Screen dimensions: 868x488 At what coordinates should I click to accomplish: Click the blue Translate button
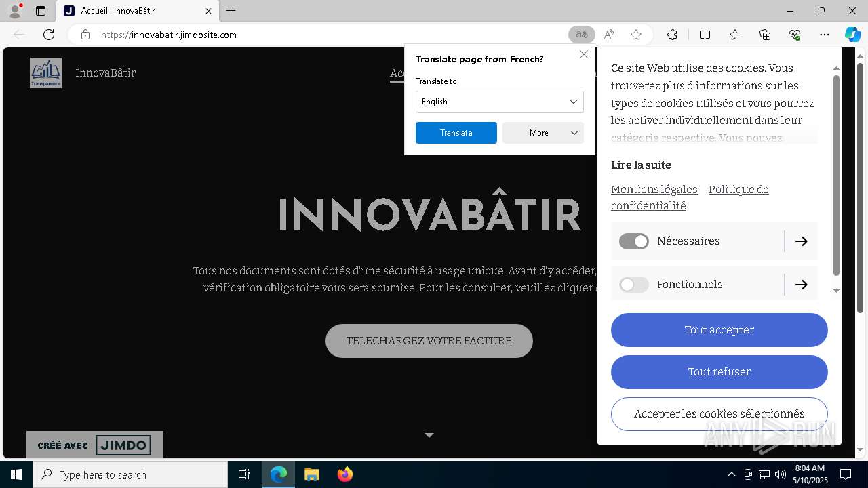[456, 133]
